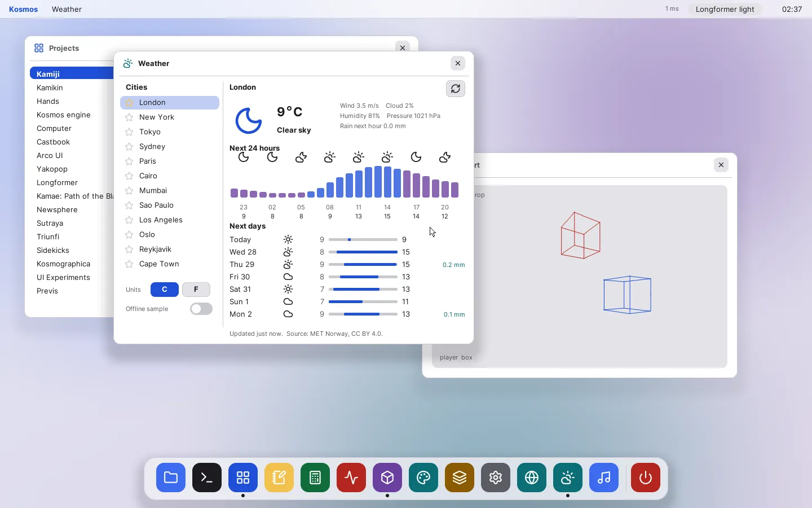812x508 pixels.
Task: Choose Newsphere in the Projects list
Action: click(72, 210)
